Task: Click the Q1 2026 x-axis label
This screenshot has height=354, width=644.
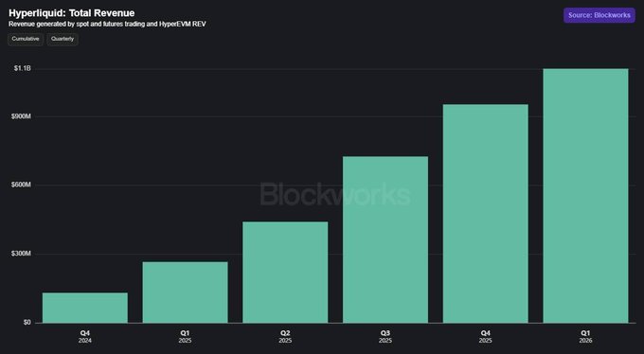Action: [x=585, y=336]
